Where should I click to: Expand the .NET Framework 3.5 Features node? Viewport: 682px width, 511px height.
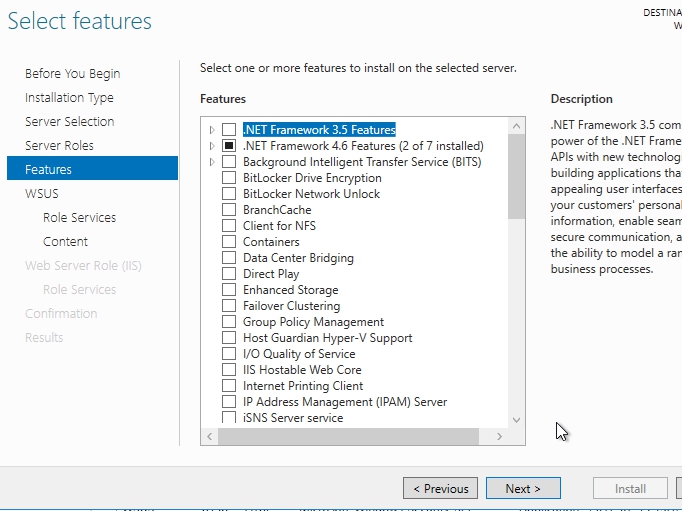click(212, 130)
